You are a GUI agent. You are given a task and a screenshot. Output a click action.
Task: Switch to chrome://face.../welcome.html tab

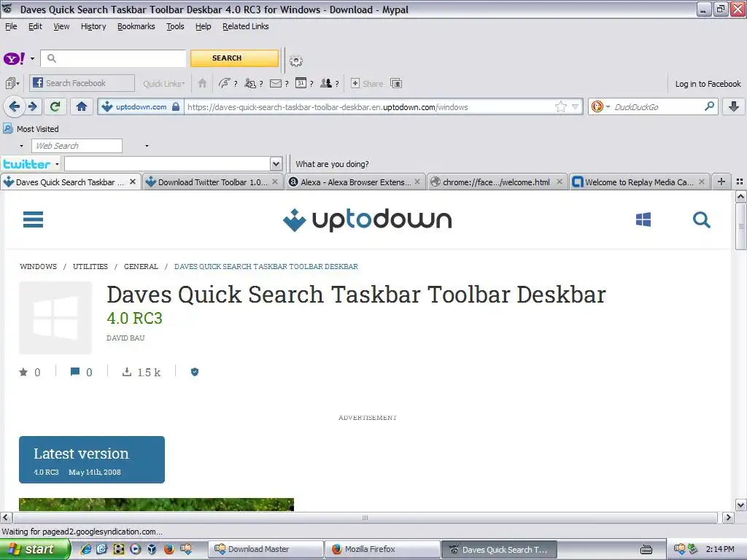pos(497,182)
